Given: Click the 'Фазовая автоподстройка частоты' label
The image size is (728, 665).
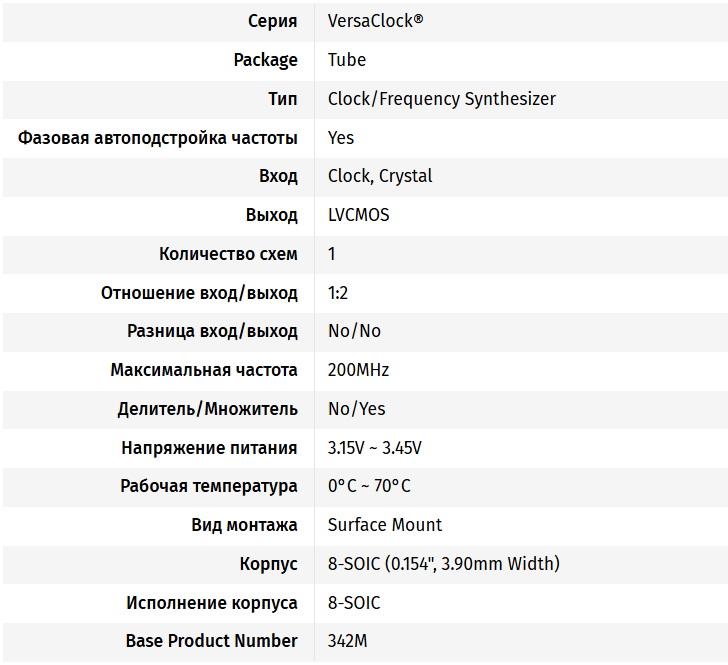Looking at the screenshot, I should [157, 138].
